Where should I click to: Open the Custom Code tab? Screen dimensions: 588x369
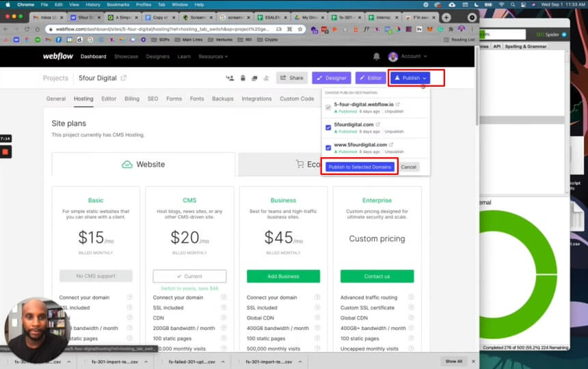297,99
